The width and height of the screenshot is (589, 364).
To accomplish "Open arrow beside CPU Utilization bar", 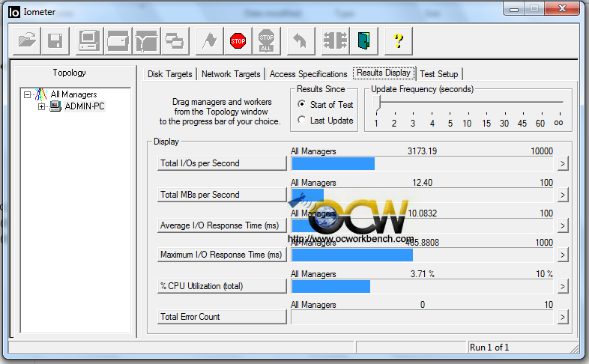I will coord(562,287).
